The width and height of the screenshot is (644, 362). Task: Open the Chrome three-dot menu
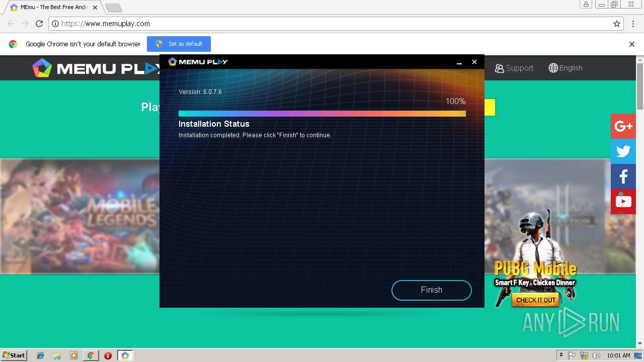point(633,24)
